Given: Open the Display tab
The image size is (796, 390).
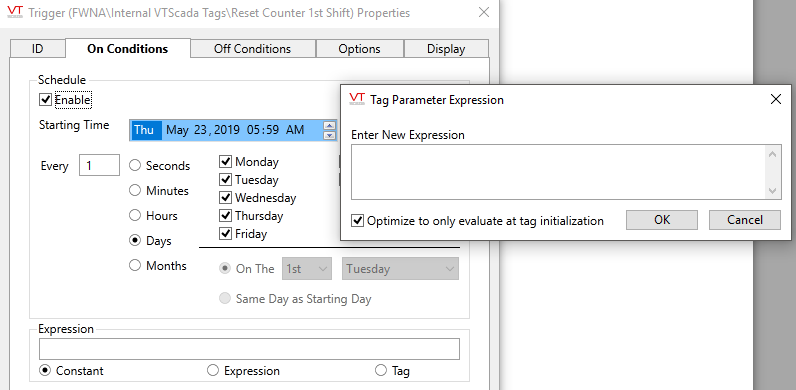Looking at the screenshot, I should tap(446, 49).
